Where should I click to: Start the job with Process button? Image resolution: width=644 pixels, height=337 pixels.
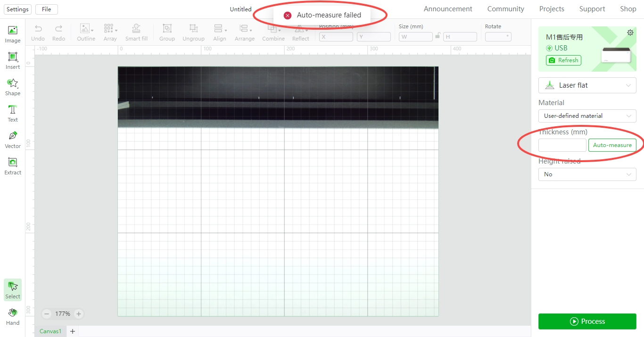(587, 321)
